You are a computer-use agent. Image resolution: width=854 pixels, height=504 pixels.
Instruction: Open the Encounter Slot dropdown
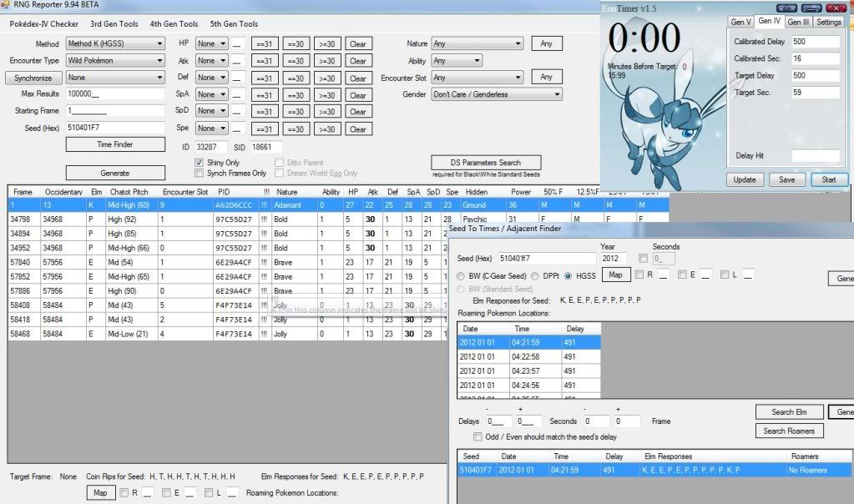(x=478, y=78)
